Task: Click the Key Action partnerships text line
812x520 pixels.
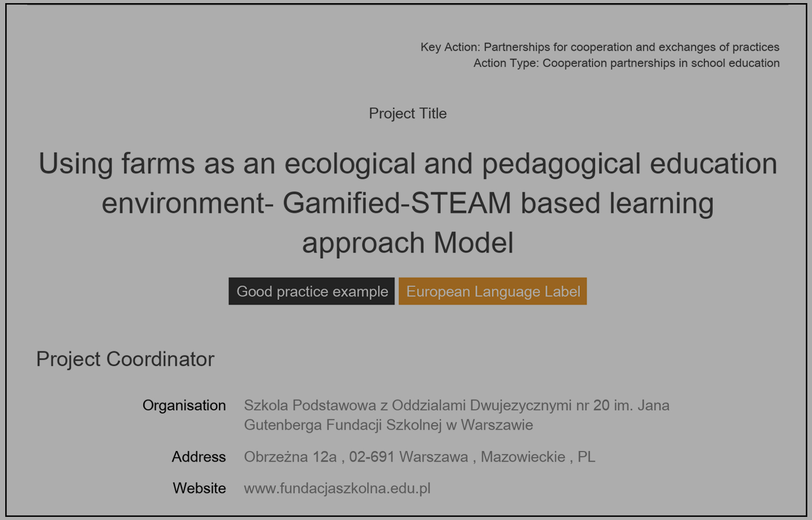Action: pos(599,47)
